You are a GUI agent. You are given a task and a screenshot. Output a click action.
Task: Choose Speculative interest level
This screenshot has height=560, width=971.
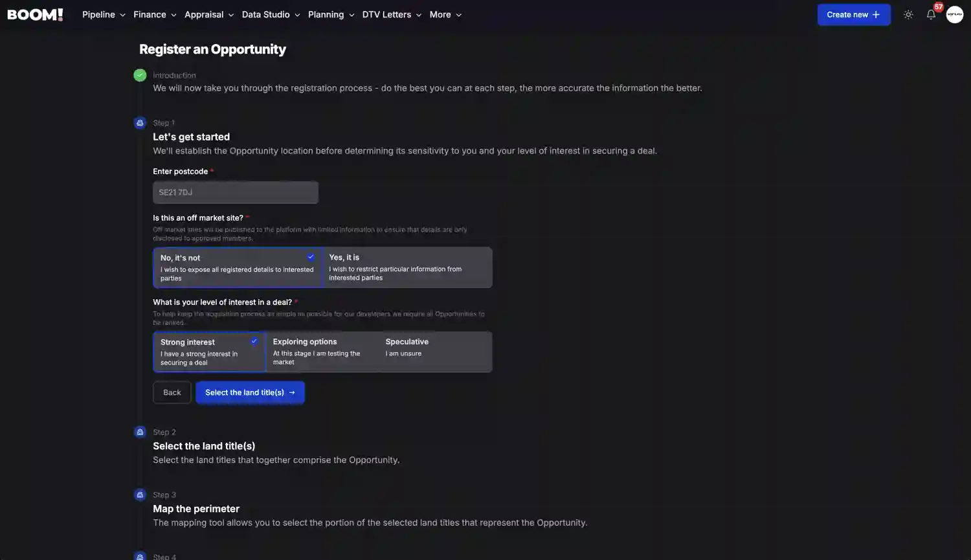435,352
